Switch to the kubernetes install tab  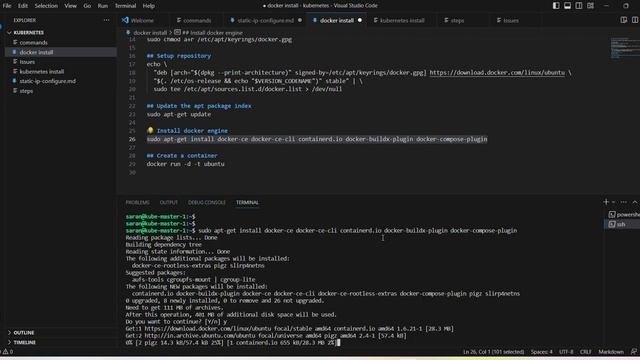click(x=402, y=20)
